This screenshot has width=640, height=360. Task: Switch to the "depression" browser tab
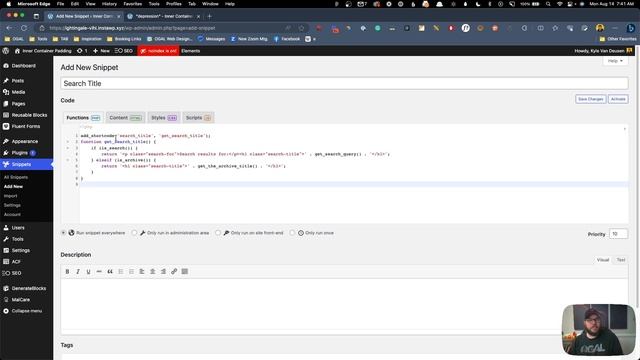coord(163,16)
